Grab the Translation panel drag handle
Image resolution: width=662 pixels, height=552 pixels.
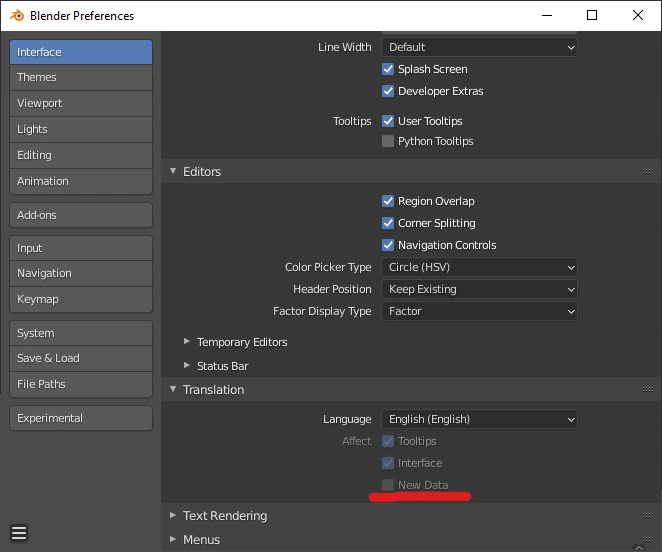[647, 390]
